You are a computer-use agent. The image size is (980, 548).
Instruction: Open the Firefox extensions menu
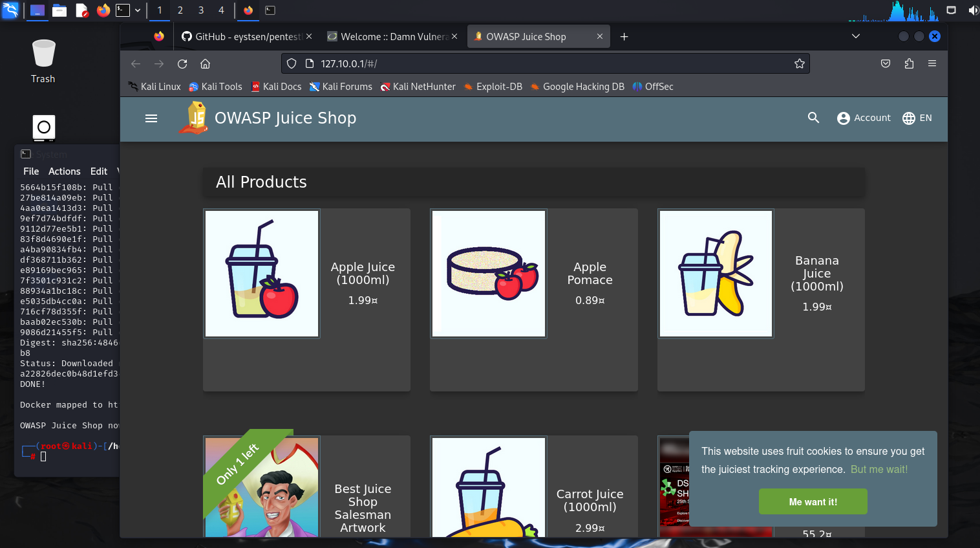[909, 63]
